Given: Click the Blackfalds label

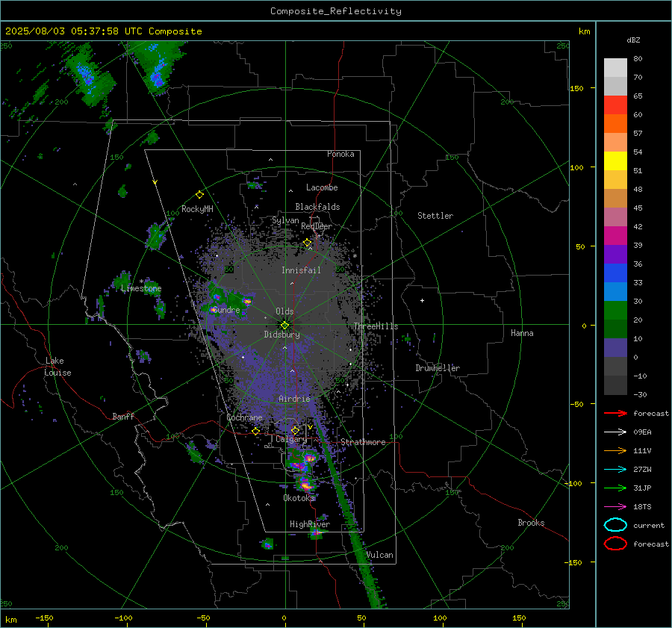Looking at the screenshot, I should click(x=317, y=207).
